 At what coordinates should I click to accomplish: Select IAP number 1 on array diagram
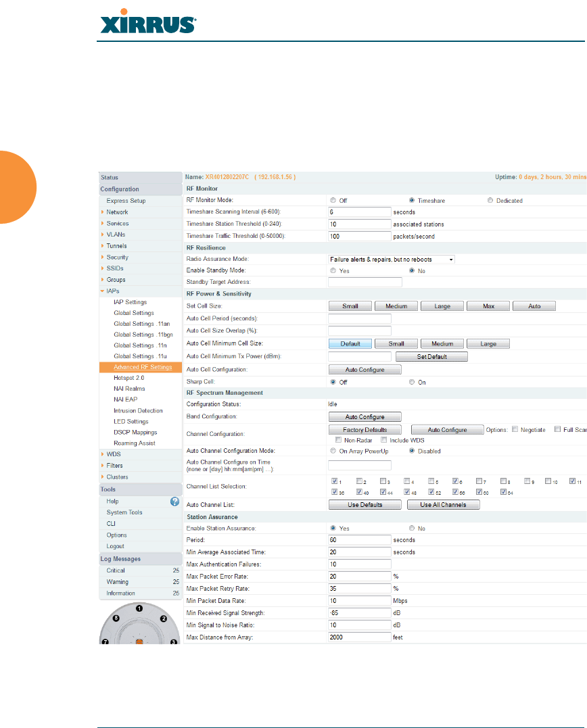coord(139,608)
